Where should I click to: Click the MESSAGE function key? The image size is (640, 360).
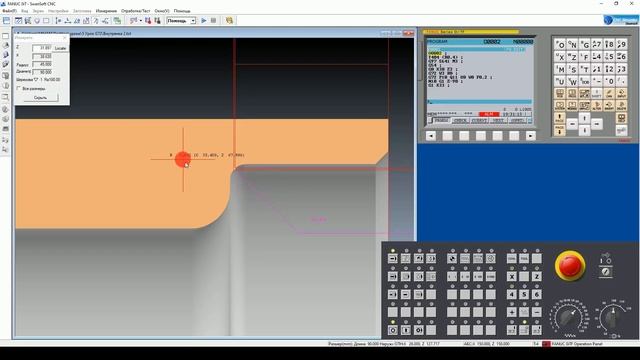tap(572, 106)
